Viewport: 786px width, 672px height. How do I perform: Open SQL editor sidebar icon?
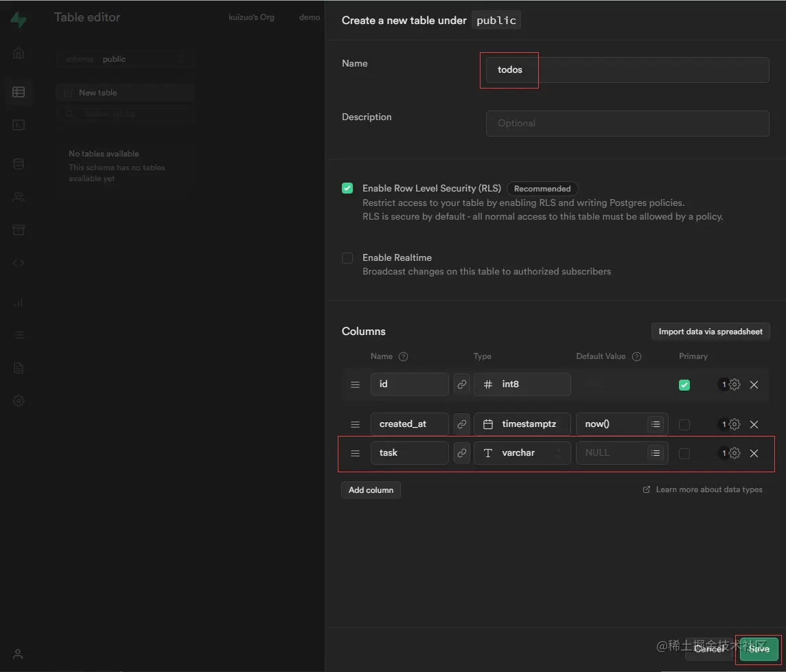(x=19, y=125)
